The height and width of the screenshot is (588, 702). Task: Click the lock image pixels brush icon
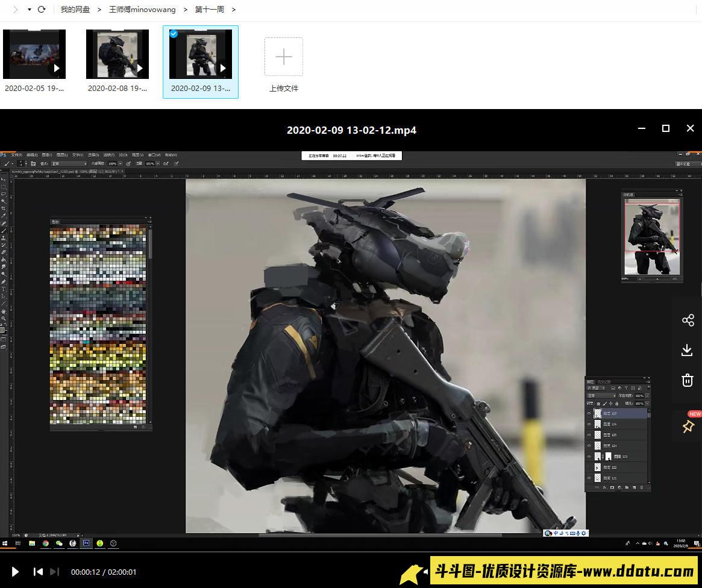tap(605, 404)
